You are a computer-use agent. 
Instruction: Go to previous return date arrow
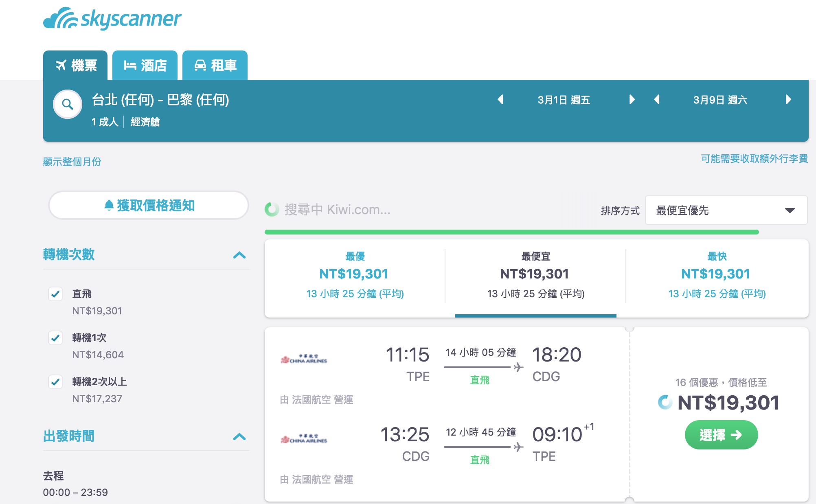pyautogui.click(x=657, y=100)
